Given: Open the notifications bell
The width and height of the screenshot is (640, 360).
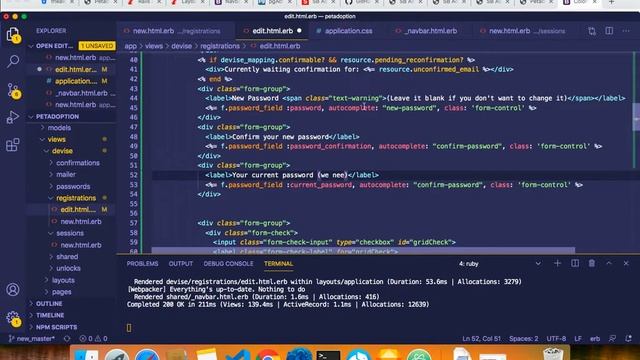Looking at the screenshot, I should [629, 338].
